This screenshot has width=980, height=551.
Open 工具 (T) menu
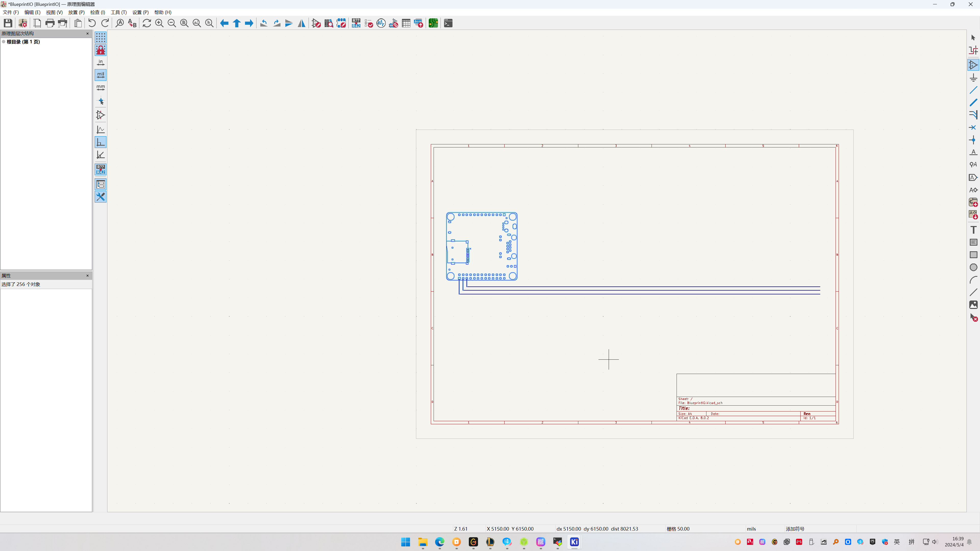click(119, 12)
